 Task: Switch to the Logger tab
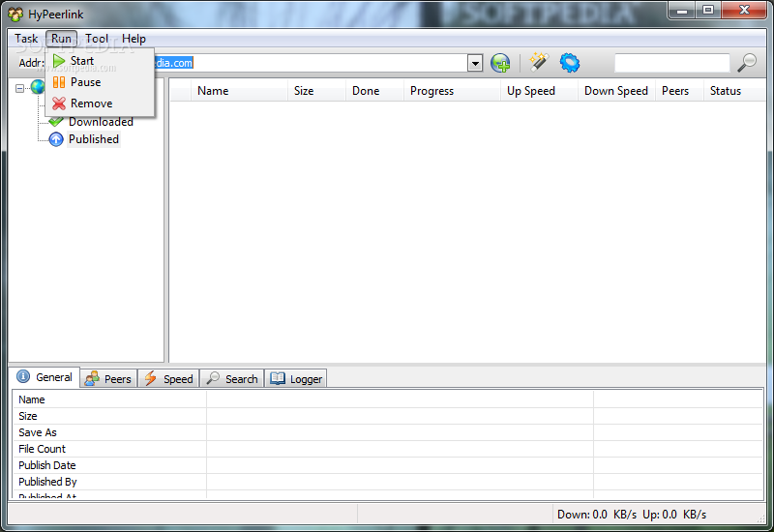point(296,378)
